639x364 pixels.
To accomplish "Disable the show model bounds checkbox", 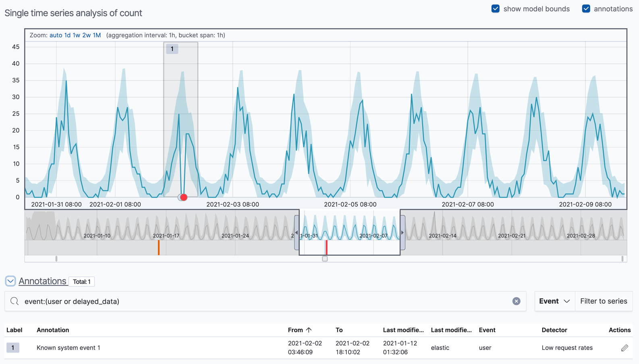I will (x=496, y=9).
